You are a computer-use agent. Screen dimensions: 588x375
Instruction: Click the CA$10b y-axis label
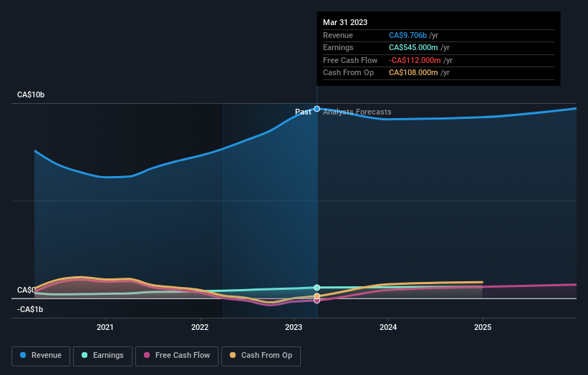pos(31,94)
